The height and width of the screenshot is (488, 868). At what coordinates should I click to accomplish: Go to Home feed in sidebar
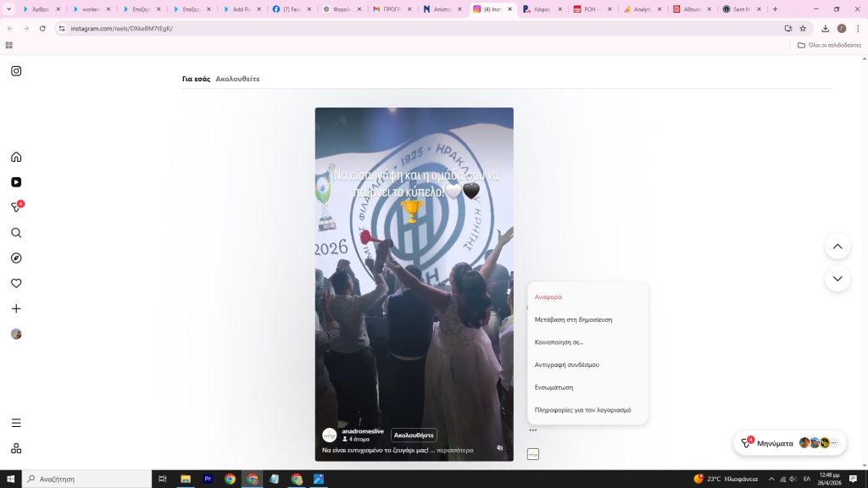(x=16, y=157)
